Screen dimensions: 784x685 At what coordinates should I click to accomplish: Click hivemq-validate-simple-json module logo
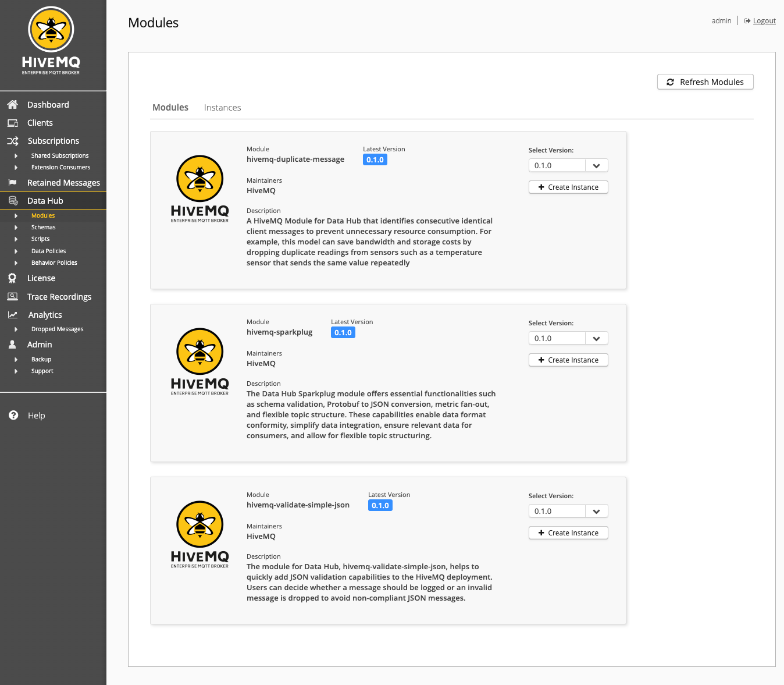pyautogui.click(x=199, y=535)
